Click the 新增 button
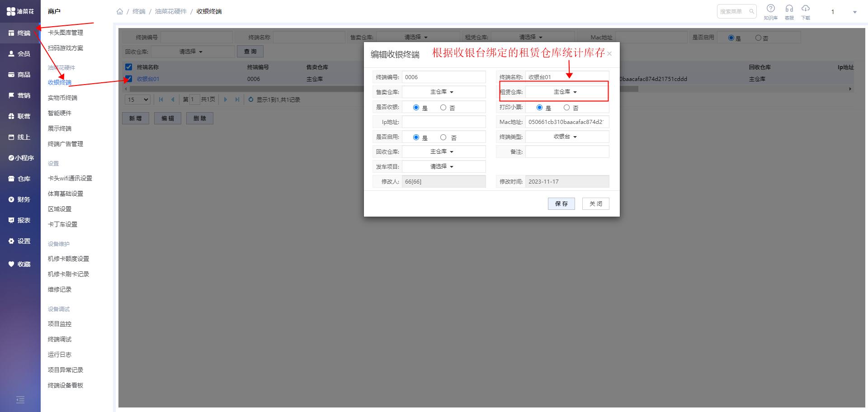Screen dimensions: 868x412 [136, 118]
